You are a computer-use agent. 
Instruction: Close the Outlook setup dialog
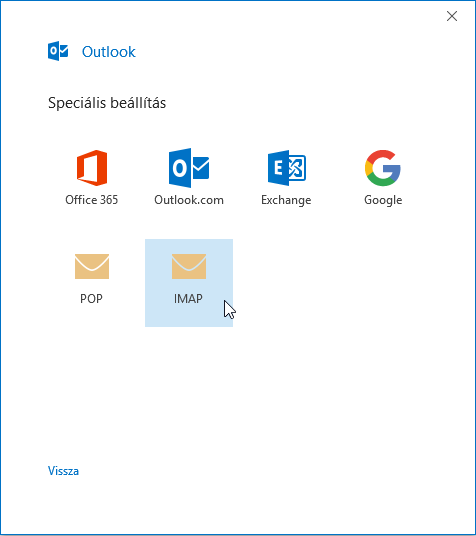(x=452, y=16)
